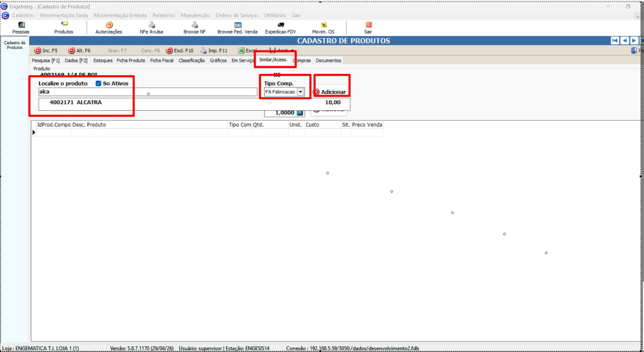This screenshot has width=644, height=352.
Task: Open the Relatórios menu
Action: pos(164,15)
